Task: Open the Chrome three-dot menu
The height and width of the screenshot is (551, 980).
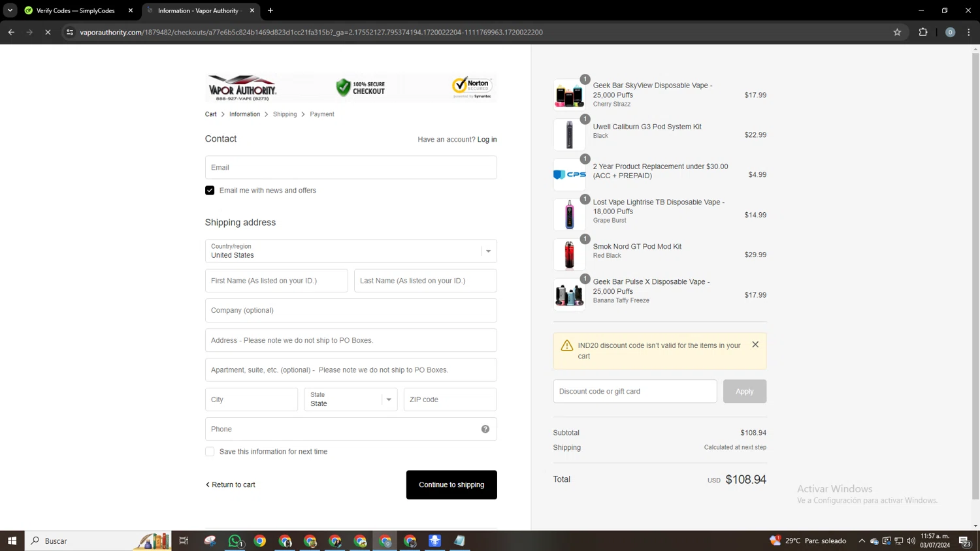Action: coord(969,32)
